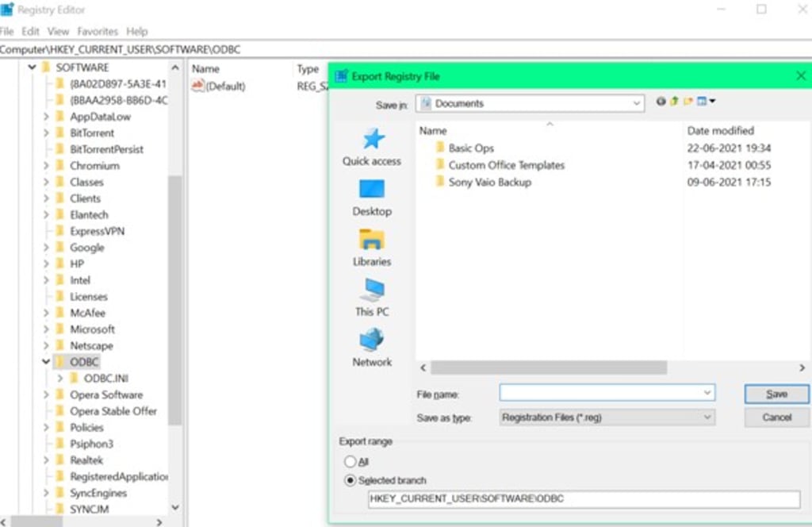Image resolution: width=812 pixels, height=527 pixels.
Task: Open the View menu
Action: click(x=58, y=32)
